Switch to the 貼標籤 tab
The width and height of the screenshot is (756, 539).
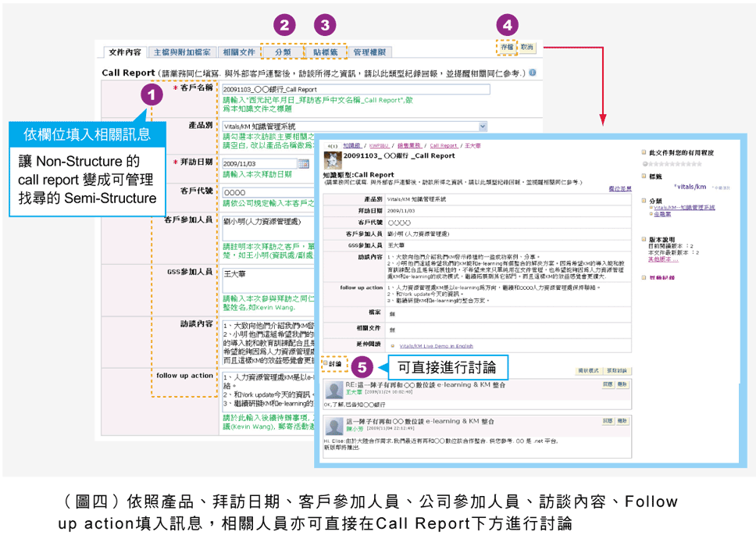click(325, 52)
